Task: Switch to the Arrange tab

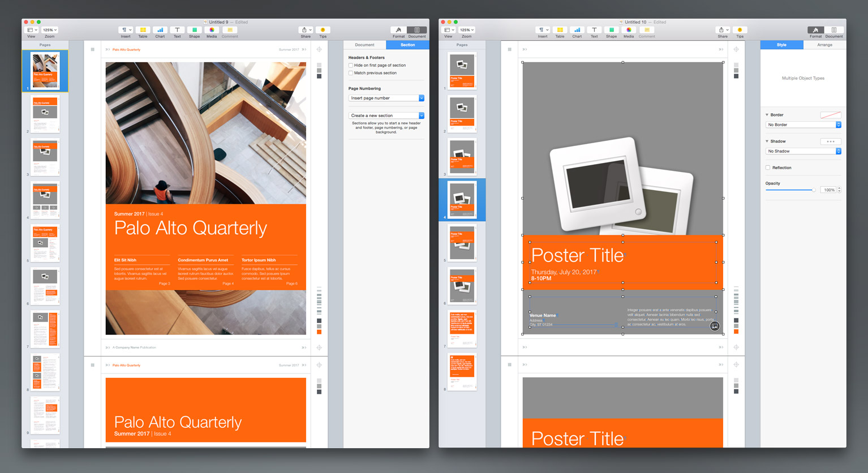Action: [x=824, y=45]
